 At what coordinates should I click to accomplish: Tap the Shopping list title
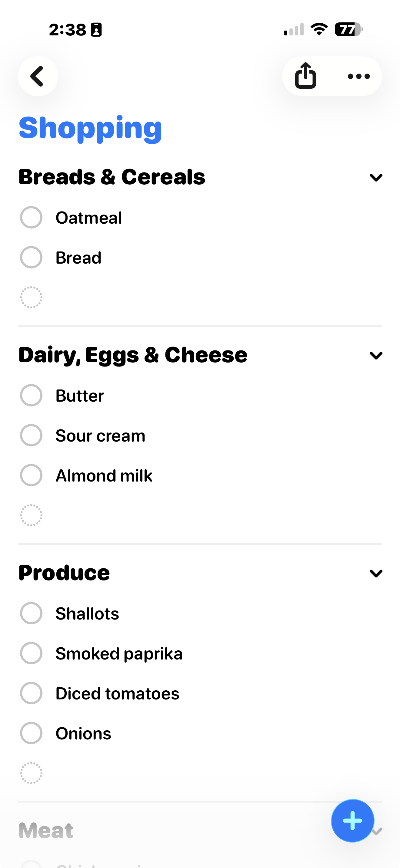(90, 128)
